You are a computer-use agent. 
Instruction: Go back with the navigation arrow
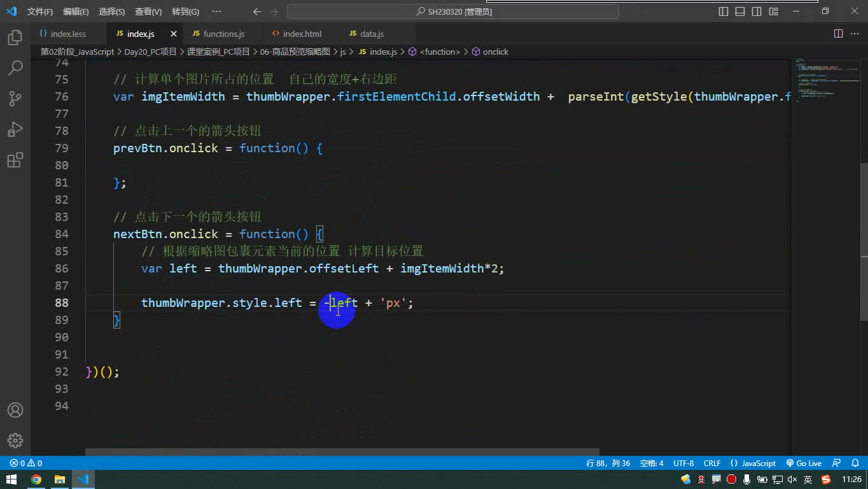point(257,11)
